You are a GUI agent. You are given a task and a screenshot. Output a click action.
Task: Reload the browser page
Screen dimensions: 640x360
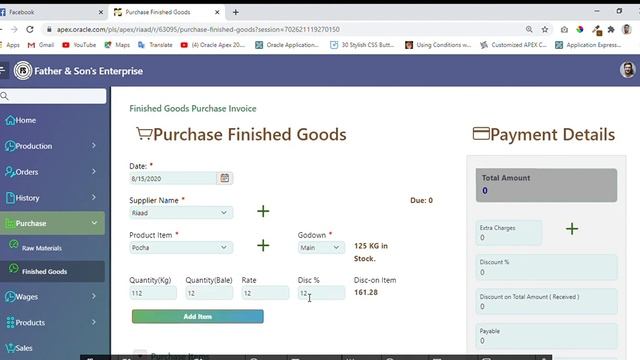coord(30,29)
